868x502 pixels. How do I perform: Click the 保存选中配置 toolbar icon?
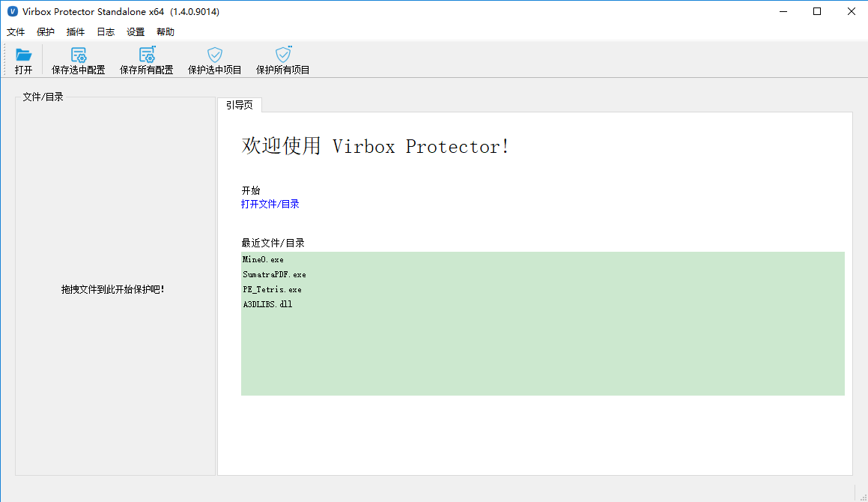coord(78,54)
